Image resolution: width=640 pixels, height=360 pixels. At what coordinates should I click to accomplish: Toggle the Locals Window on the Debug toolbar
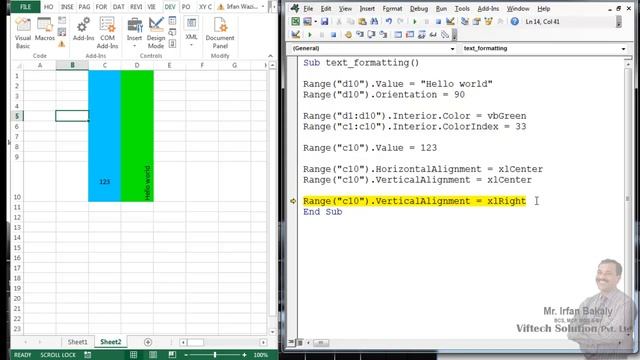tap(398, 35)
